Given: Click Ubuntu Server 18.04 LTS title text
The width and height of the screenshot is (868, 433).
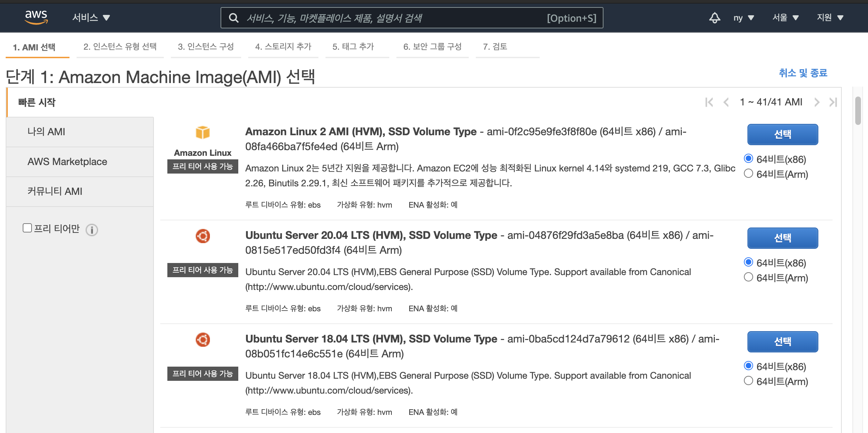Looking at the screenshot, I should [x=371, y=339].
